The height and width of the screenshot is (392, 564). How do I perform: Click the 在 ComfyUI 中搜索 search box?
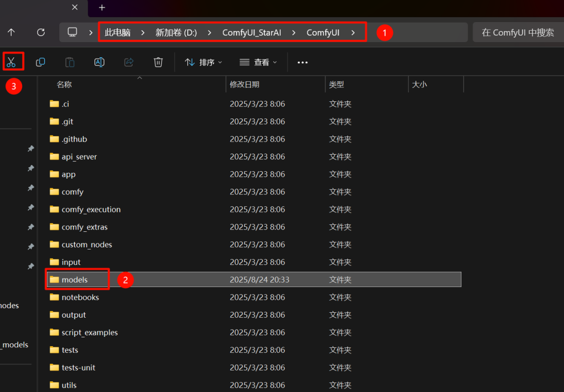[x=518, y=32]
